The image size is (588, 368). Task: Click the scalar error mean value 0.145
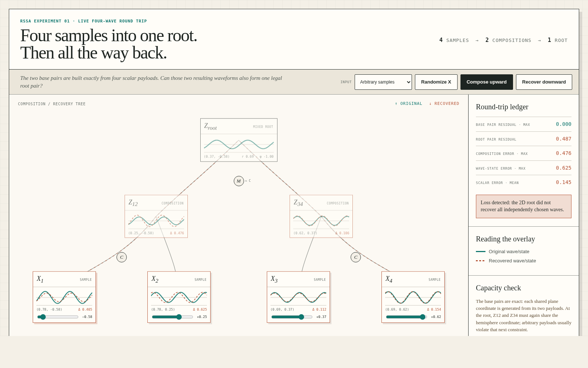pos(563,183)
